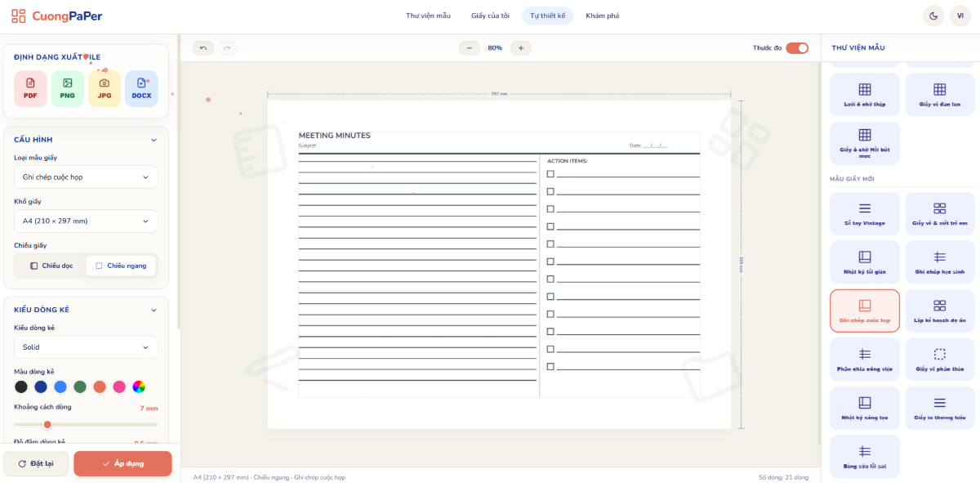
Task: Open the Giấy in thương hiệu template
Action: coord(940,408)
